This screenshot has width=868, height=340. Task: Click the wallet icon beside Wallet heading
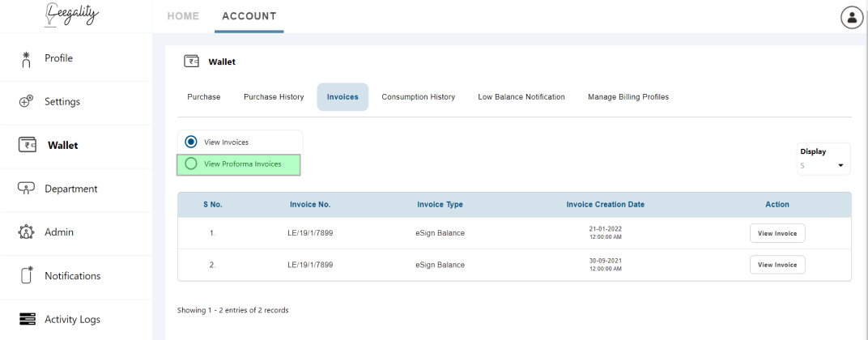tap(192, 62)
